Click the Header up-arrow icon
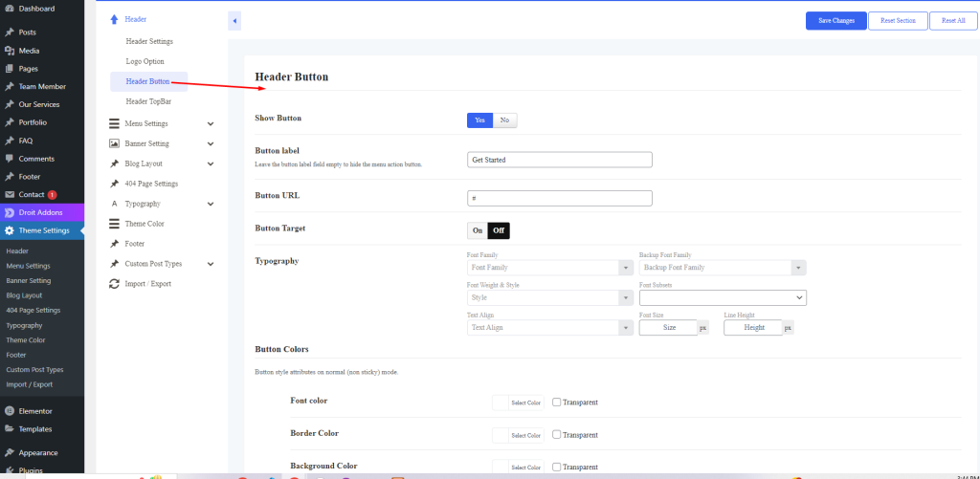The image size is (980, 479). coord(114,19)
